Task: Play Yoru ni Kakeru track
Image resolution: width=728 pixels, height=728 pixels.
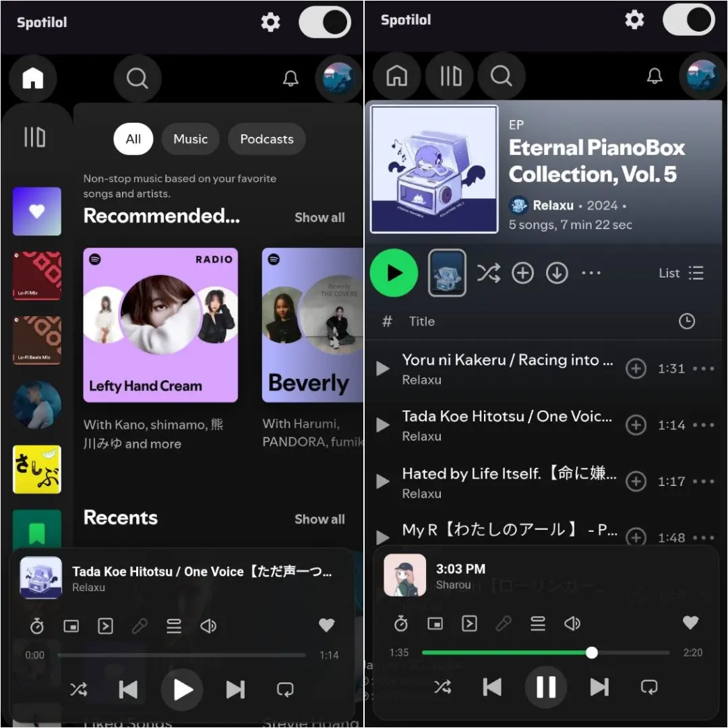Action: coord(383,369)
